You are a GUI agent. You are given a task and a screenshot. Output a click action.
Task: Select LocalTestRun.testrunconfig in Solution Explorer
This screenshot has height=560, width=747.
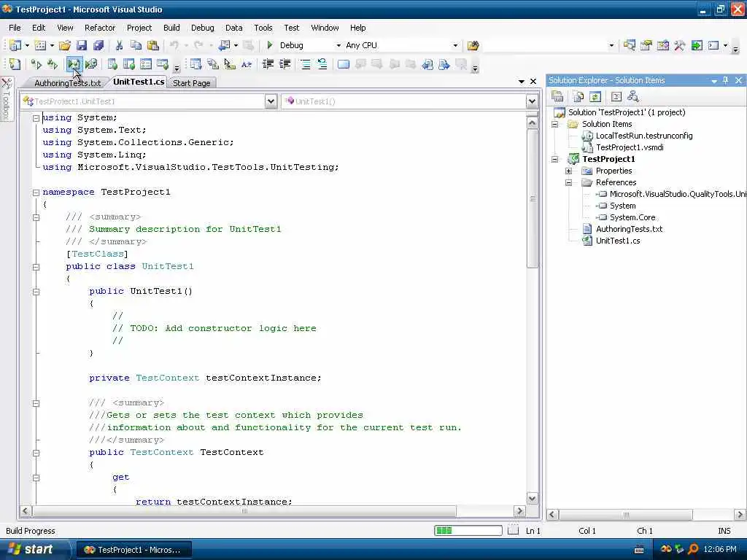[x=644, y=136]
